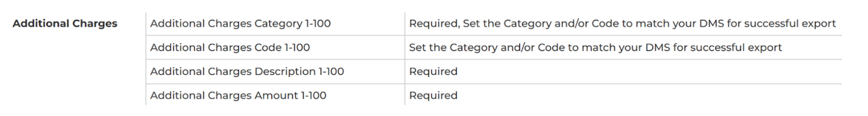
Task: Click 'successful export' in the Category row
Action: click(x=790, y=24)
